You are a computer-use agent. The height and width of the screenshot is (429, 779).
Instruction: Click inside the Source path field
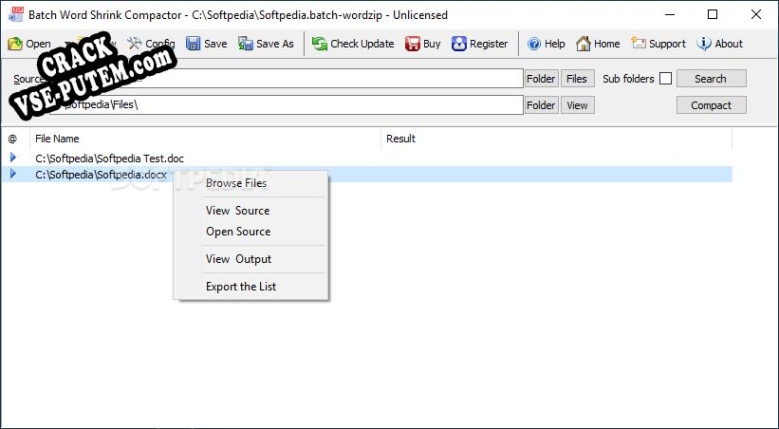point(286,78)
